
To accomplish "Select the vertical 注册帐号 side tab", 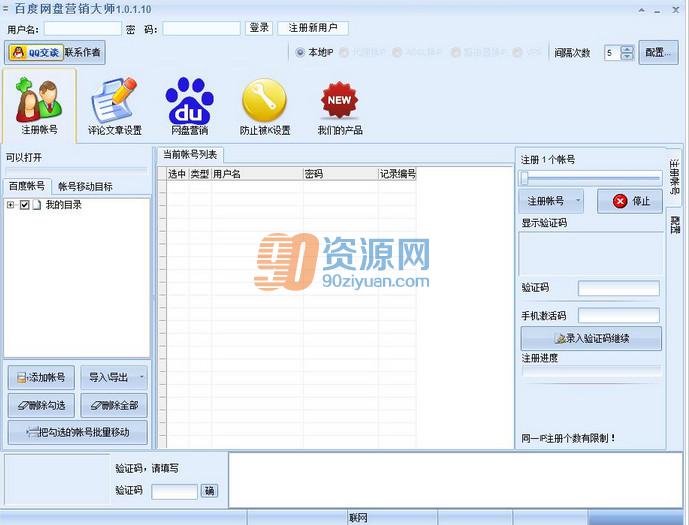I will pyautogui.click(x=674, y=176).
